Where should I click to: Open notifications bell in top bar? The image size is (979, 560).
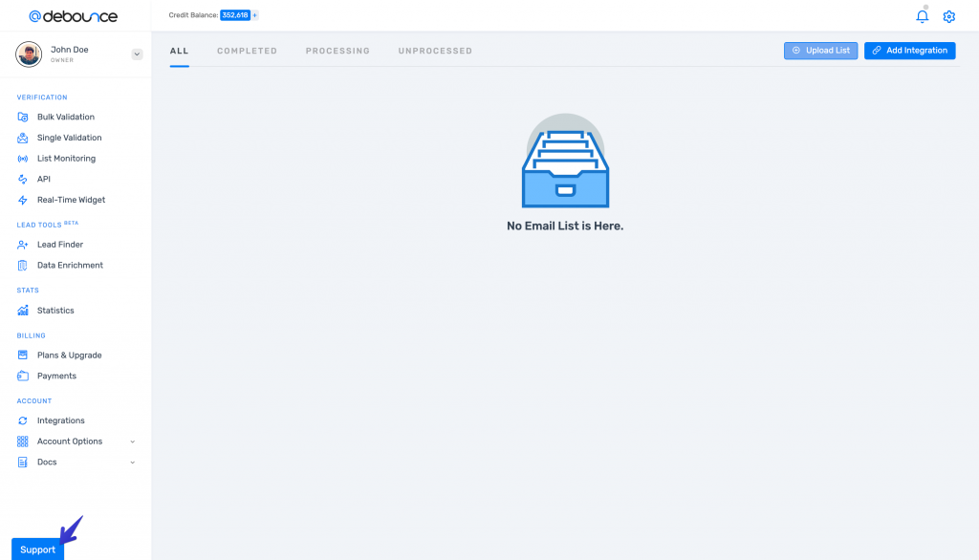[x=922, y=16]
